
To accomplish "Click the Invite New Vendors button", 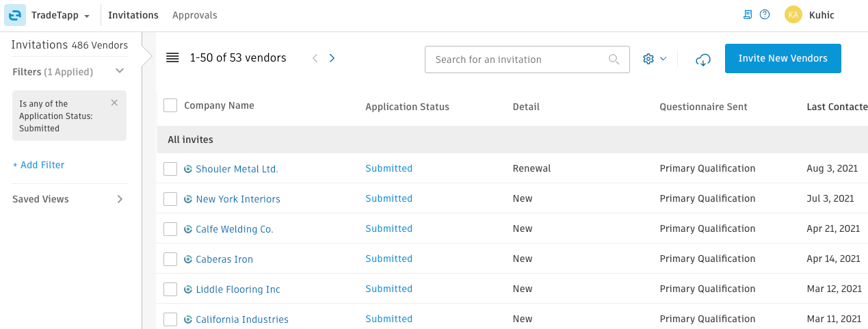I will click(783, 59).
